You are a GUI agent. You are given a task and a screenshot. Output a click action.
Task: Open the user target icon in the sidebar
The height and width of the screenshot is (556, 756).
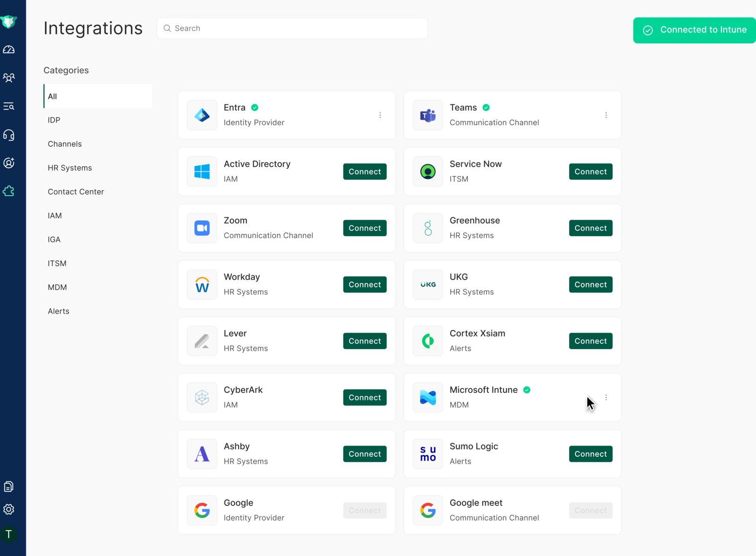9,163
